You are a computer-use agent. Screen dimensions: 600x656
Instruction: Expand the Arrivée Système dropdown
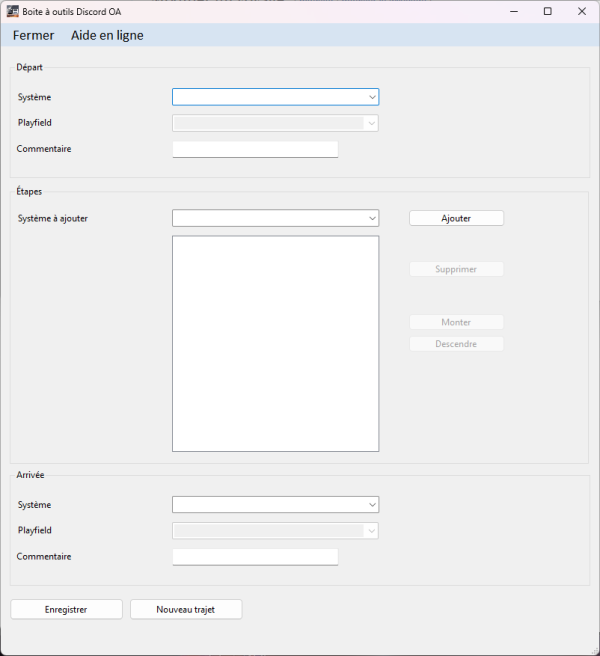tap(275, 505)
